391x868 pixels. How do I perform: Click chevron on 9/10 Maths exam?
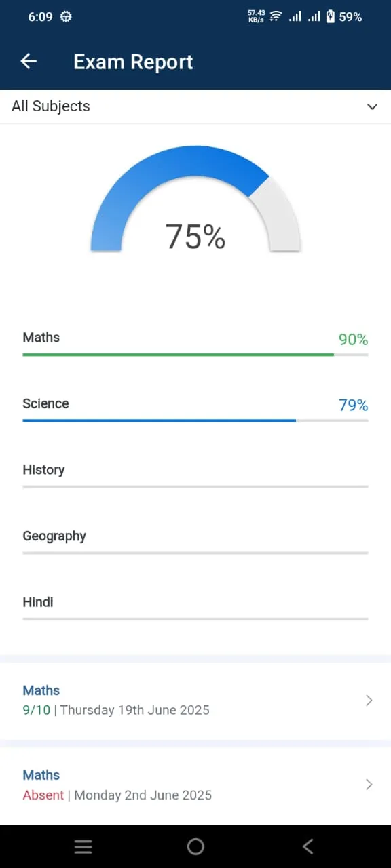[369, 701]
